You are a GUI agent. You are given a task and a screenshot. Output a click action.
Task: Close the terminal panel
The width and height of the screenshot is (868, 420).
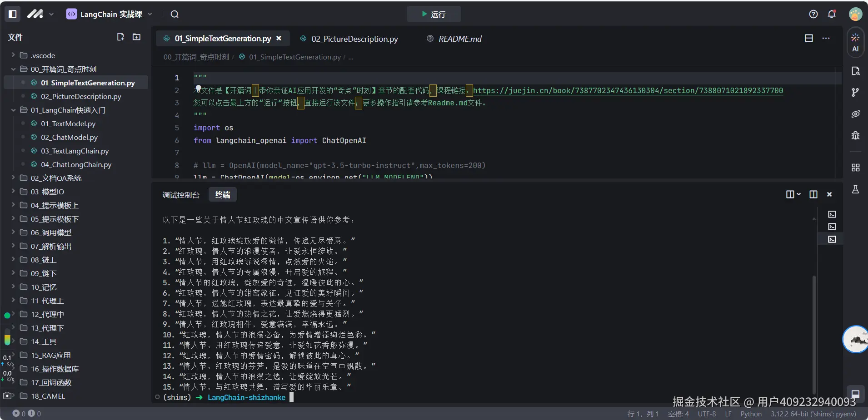pos(829,194)
